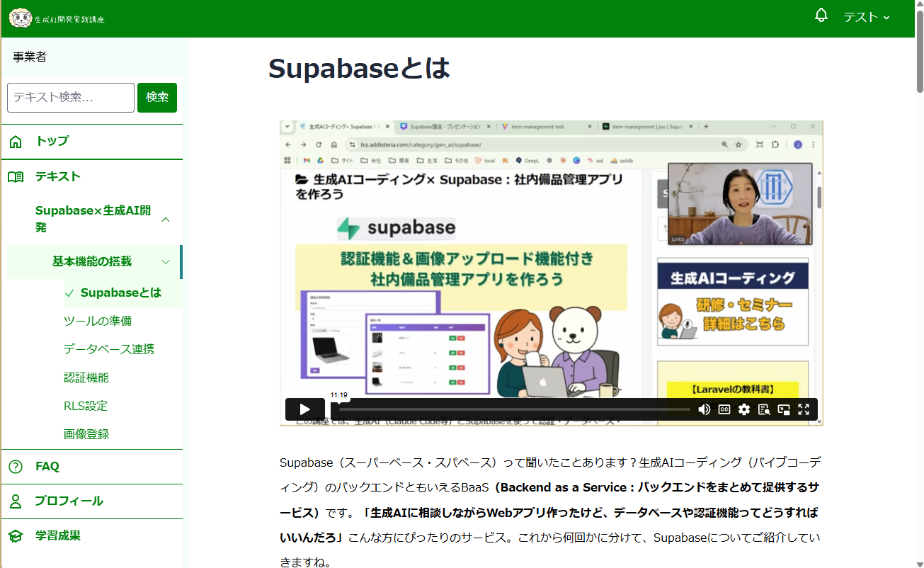Screen dimensions: 924x568
Task: Enter fullscreen video mode
Action: point(804,409)
